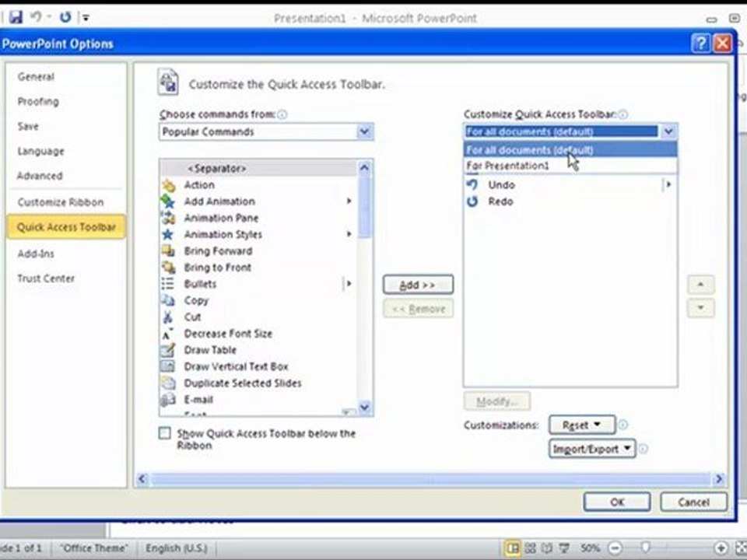Select the Action command icon
747x560 pixels.
(168, 185)
